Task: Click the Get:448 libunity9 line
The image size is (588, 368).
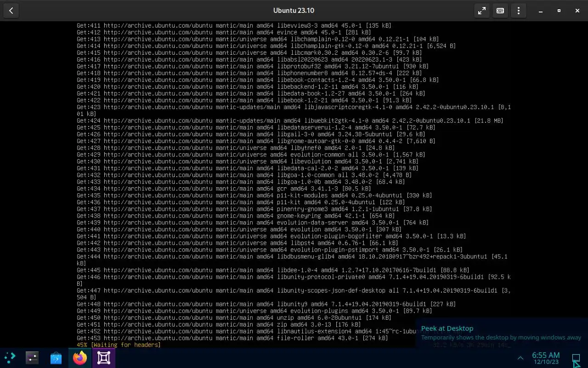Action: click(266, 304)
